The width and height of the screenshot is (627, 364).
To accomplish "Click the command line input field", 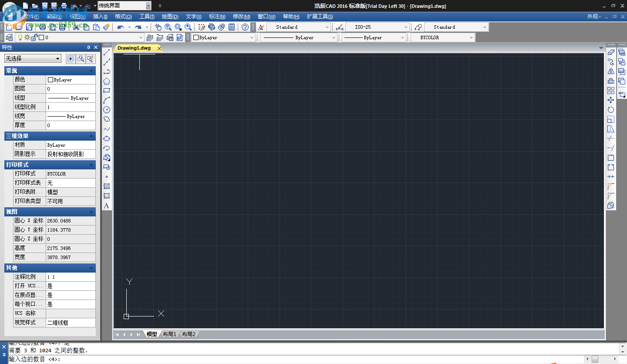I will pyautogui.click(x=296, y=359).
